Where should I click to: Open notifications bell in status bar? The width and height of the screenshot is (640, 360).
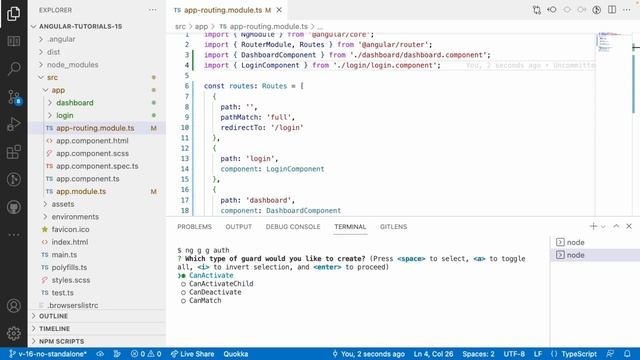coord(627,354)
